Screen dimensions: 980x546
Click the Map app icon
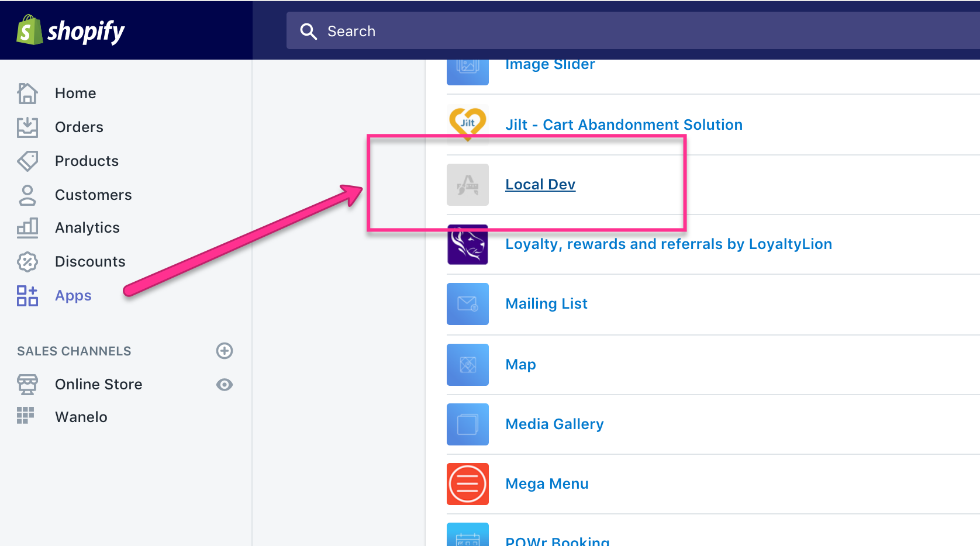468,365
